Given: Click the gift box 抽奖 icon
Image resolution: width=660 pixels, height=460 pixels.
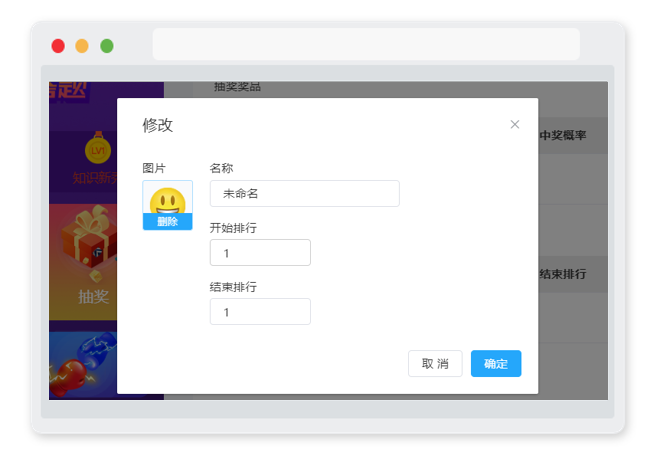Looking at the screenshot, I should click(88, 242).
